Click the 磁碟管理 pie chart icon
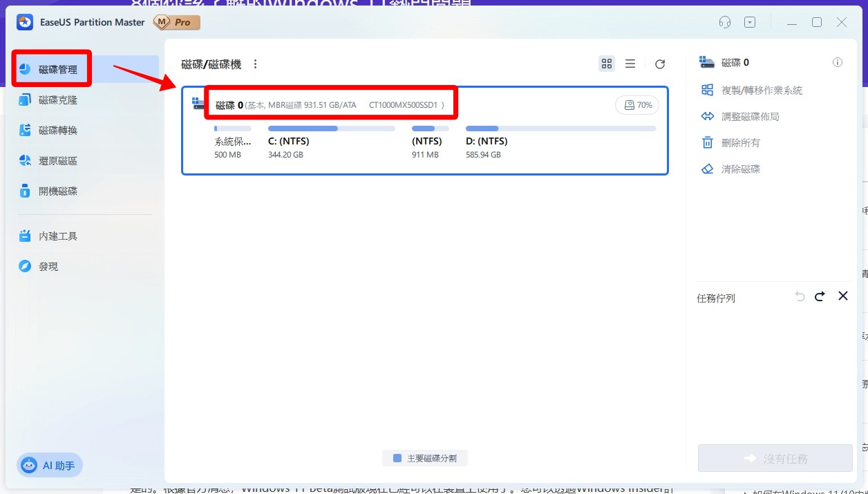The height and width of the screenshot is (494, 868). pyautogui.click(x=25, y=69)
